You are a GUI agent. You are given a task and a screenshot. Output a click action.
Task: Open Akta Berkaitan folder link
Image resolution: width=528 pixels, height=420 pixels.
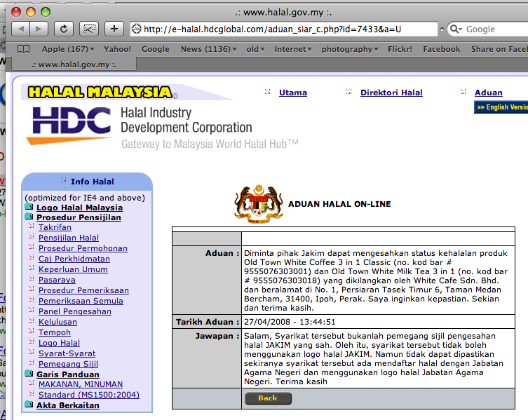[x=68, y=405]
